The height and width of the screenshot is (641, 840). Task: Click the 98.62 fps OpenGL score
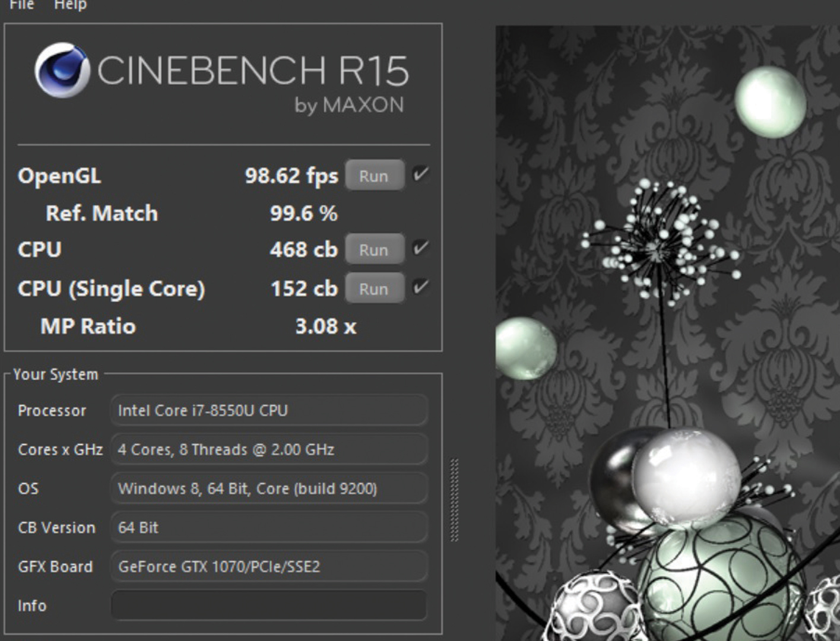tap(291, 176)
